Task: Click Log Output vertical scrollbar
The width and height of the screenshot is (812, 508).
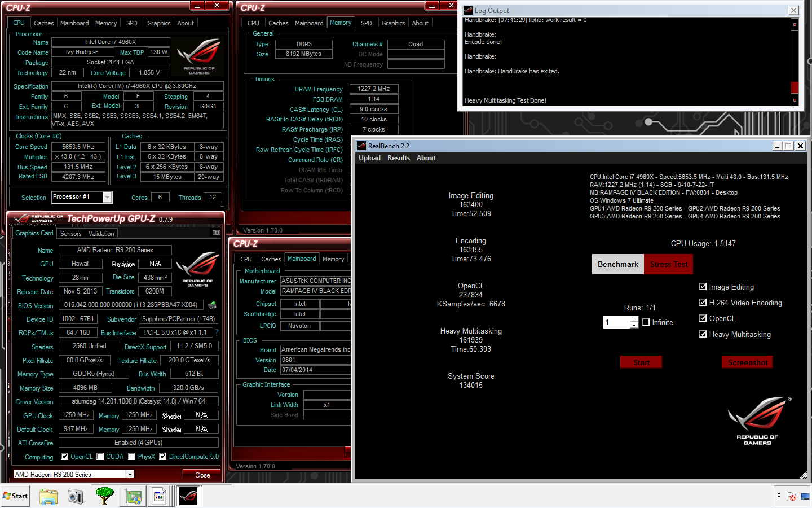Action: (795, 62)
